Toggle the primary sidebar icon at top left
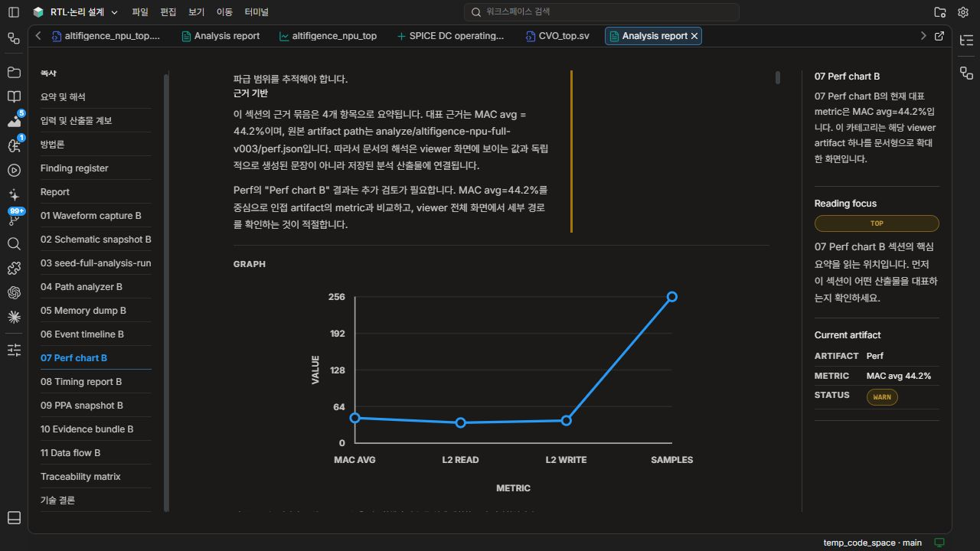The width and height of the screenshot is (980, 551). tap(13, 12)
